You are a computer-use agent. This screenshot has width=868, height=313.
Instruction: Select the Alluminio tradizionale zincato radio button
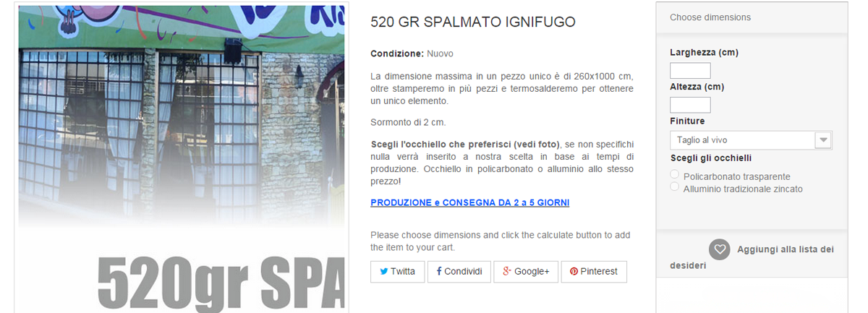click(x=675, y=186)
